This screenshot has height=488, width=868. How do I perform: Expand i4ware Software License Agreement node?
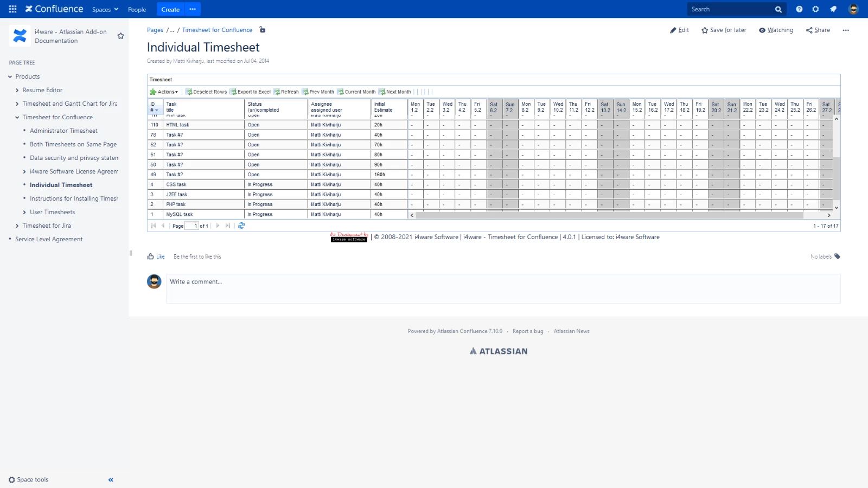click(24, 172)
